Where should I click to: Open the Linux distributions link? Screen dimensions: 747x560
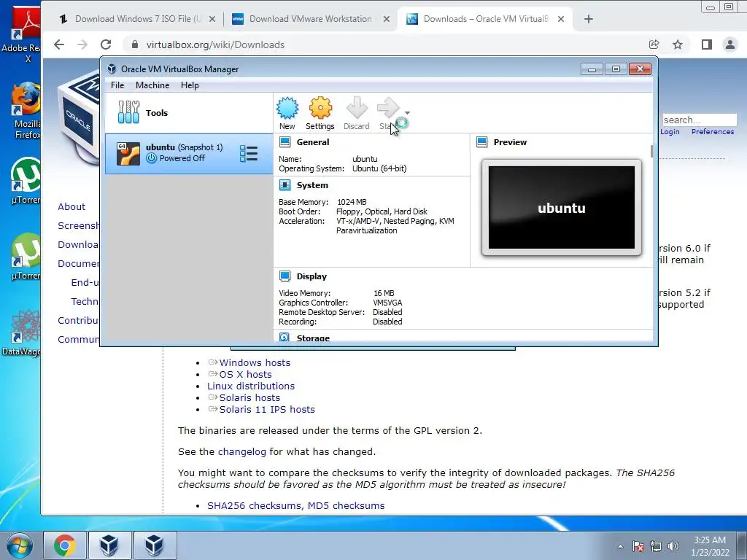coord(251,386)
